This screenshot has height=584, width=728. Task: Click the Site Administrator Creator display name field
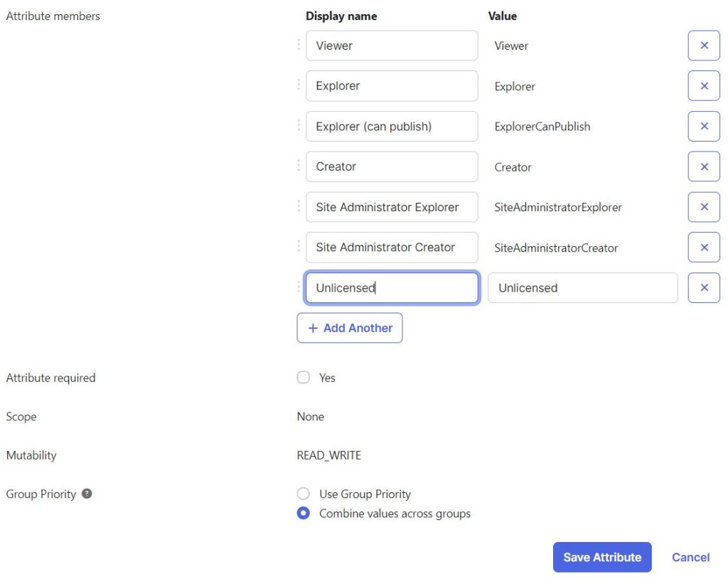pyautogui.click(x=392, y=247)
